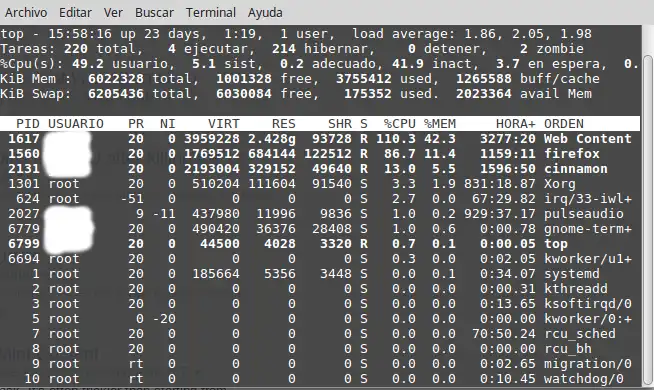This screenshot has height=390, width=654.
Task: Open the Buscar menu
Action: (154, 13)
